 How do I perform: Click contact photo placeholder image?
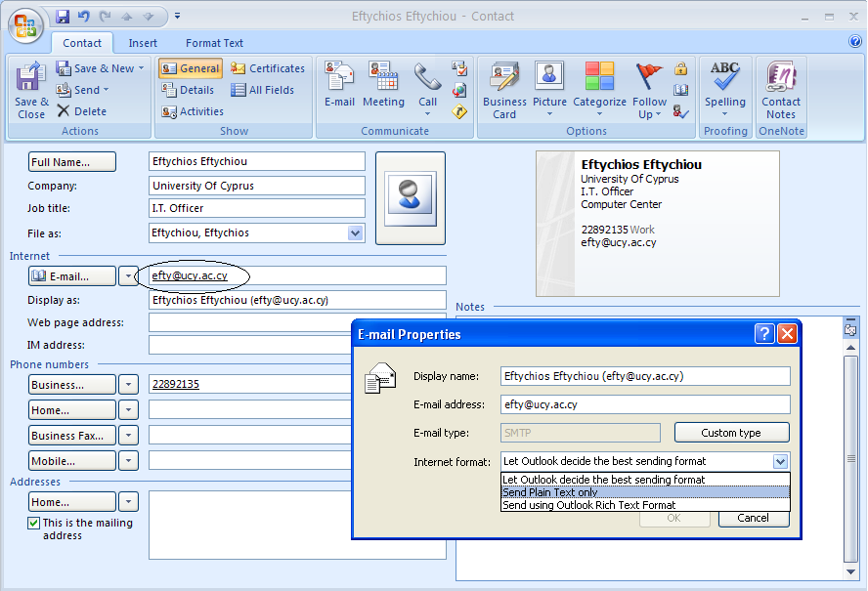[x=411, y=198]
